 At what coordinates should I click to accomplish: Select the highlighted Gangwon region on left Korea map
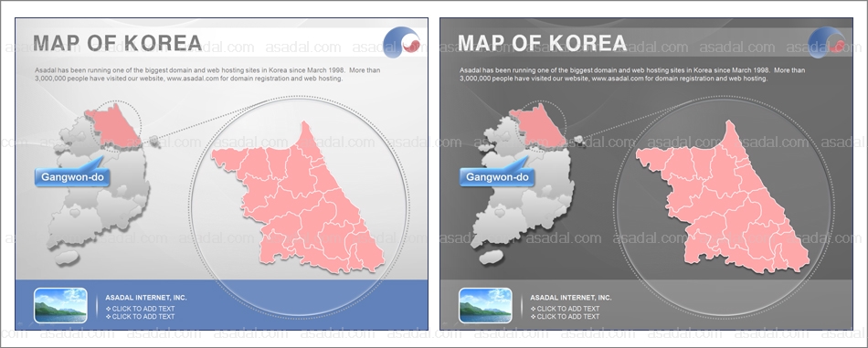(112, 125)
